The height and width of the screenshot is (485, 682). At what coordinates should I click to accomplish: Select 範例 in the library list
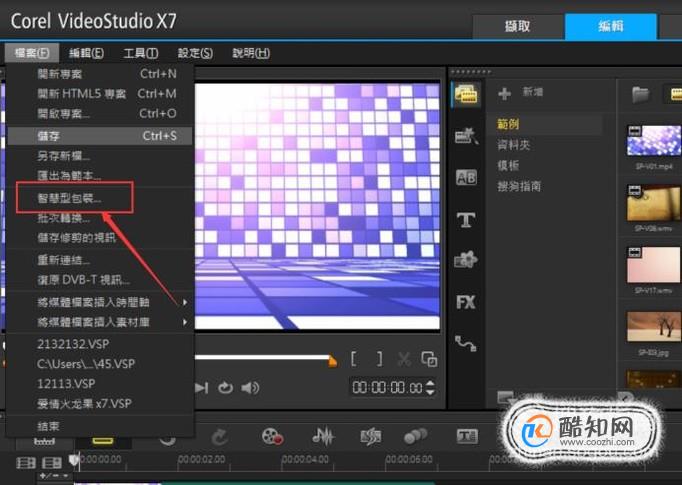tap(508, 124)
